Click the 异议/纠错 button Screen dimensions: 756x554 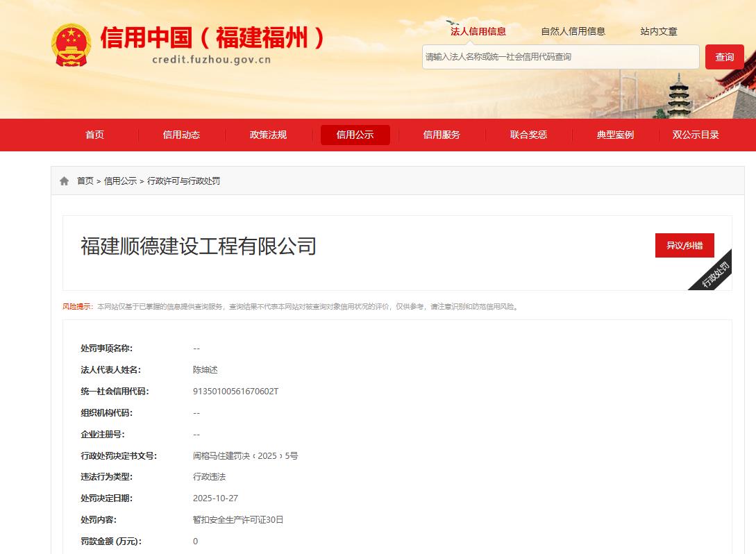point(684,245)
